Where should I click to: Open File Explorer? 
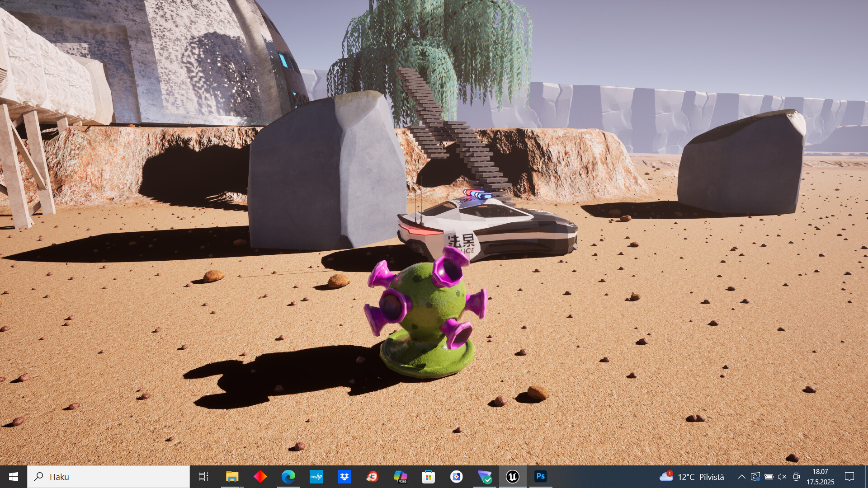coord(232,477)
